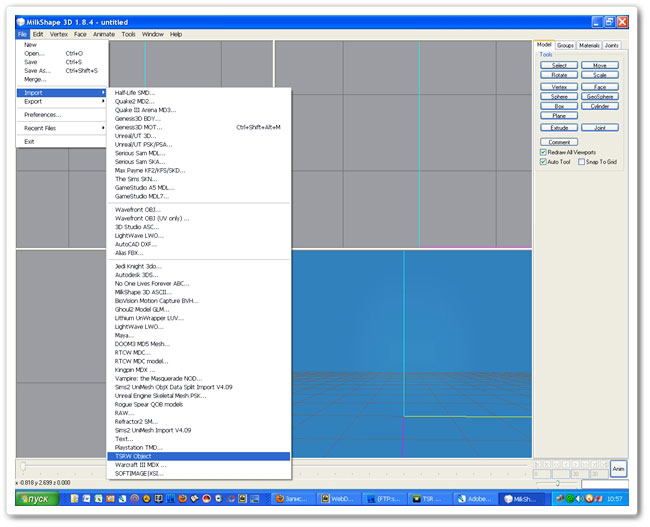
Task: Activate the GeoSphere tool button
Action: tap(599, 96)
